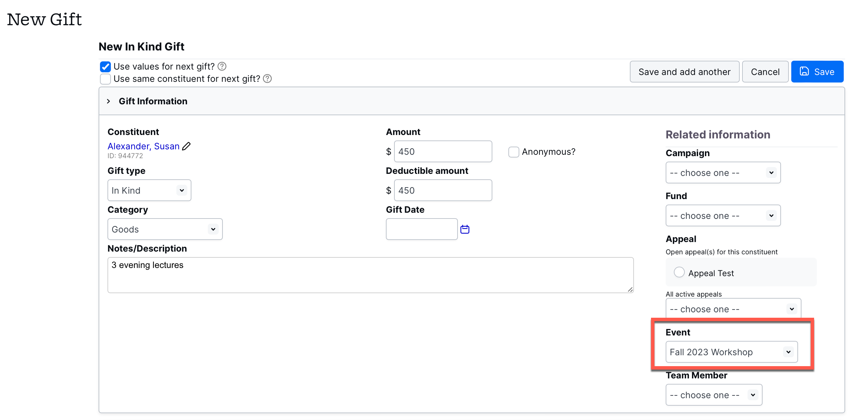Viewport: 868px width, 420px height.
Task: Click help icon next to Use values for next gift
Action: [x=222, y=66]
